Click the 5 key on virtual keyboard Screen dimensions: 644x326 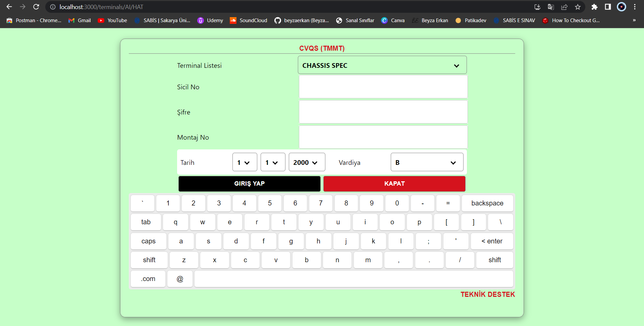270,203
